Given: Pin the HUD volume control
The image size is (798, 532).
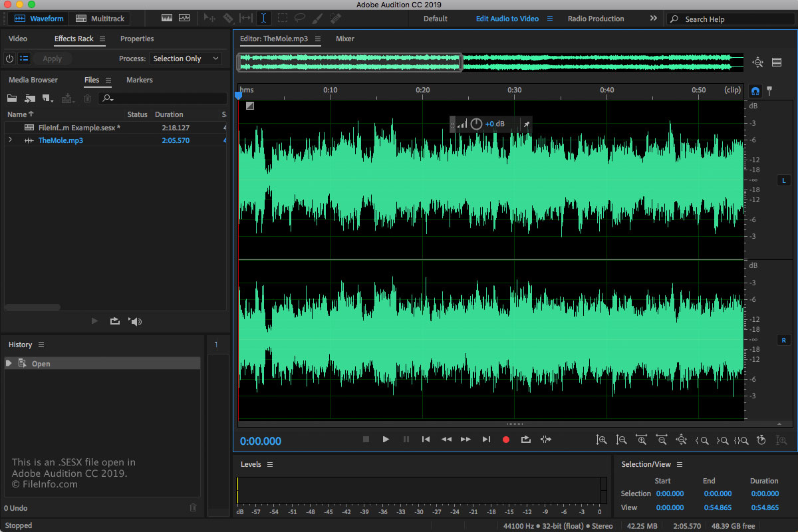Looking at the screenshot, I should [x=525, y=124].
